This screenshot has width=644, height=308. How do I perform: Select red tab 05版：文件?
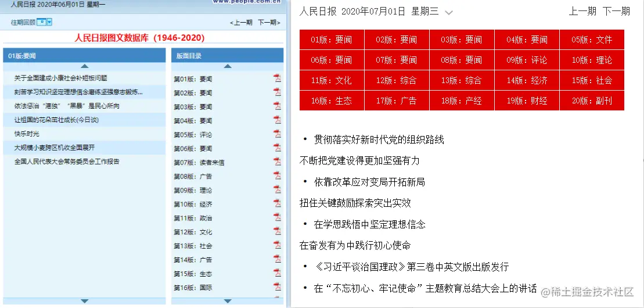pyautogui.click(x=592, y=40)
